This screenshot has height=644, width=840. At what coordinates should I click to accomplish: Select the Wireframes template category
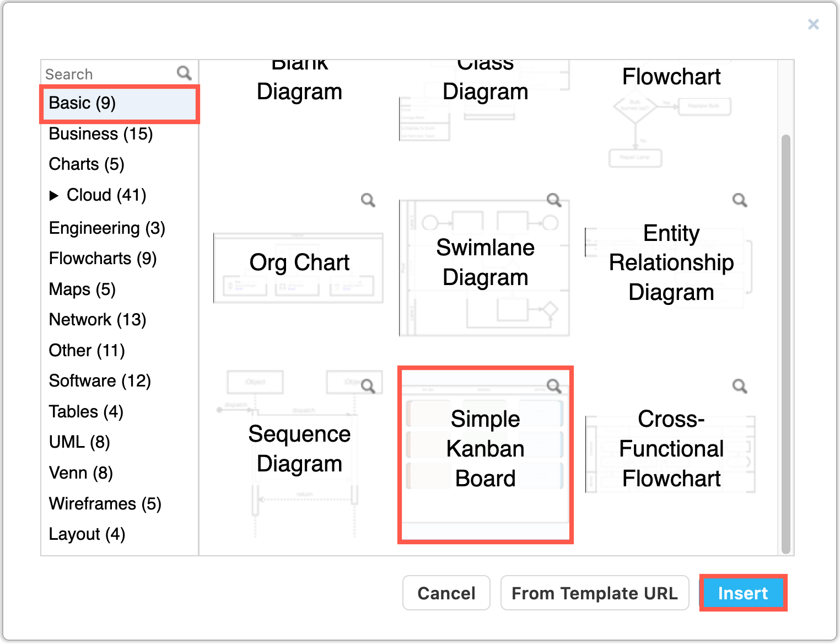coord(105,503)
